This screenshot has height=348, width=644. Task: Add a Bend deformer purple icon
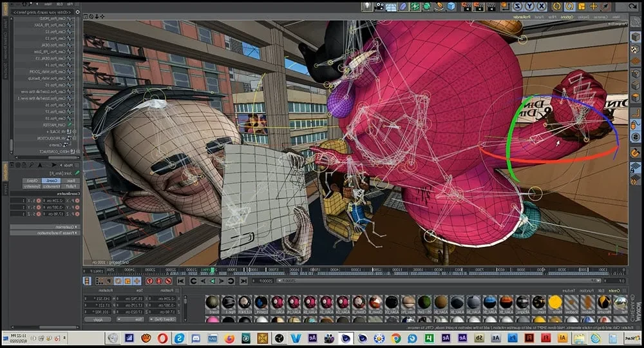(403, 6)
